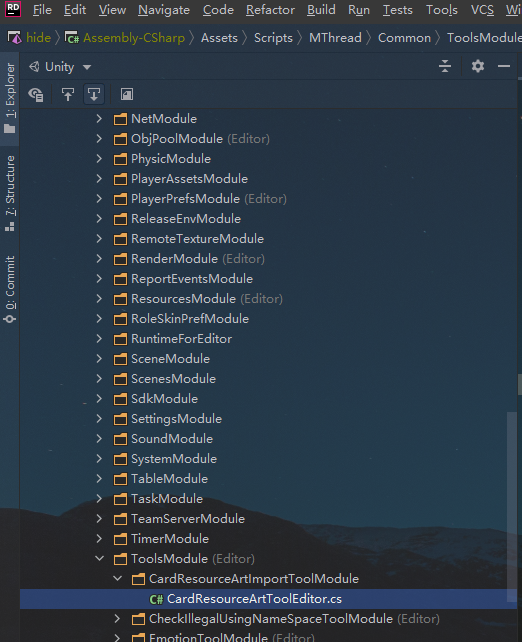This screenshot has height=642, width=522.
Task: Click the collapse all tree icon
Action: pos(445,66)
